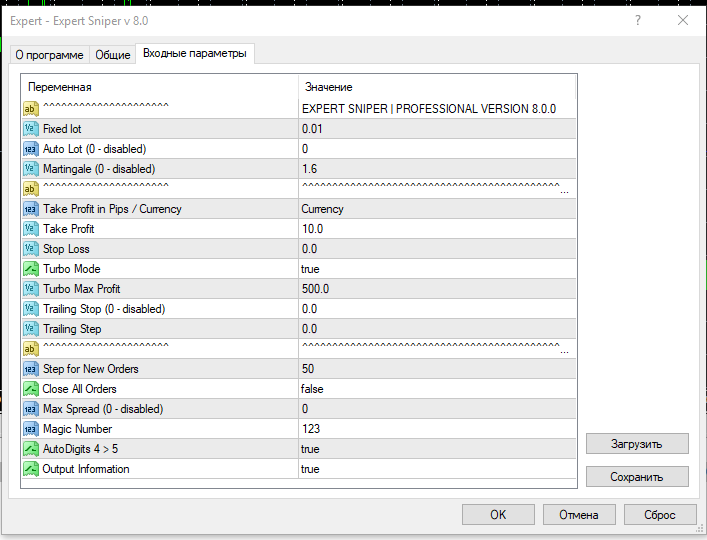707x540 pixels.
Task: Toggle the Turbo Mode true value
Action: [x=436, y=269]
